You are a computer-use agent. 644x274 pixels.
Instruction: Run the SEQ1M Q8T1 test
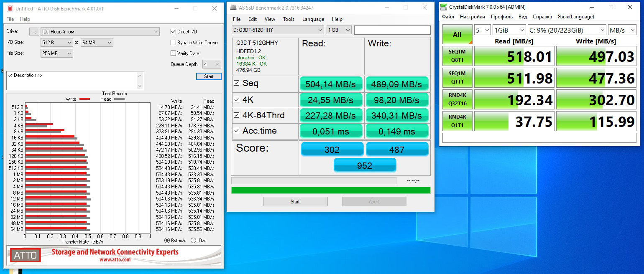(x=457, y=56)
